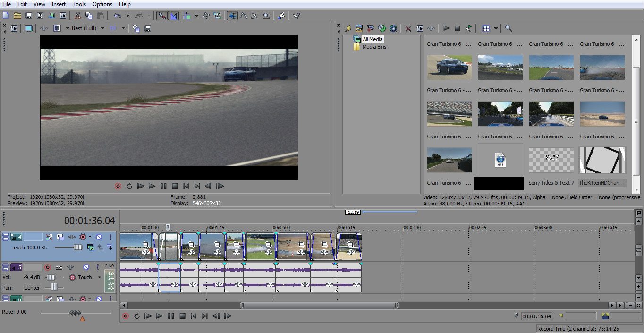Open Touch automation mode dropdown on track 5

coord(100,277)
